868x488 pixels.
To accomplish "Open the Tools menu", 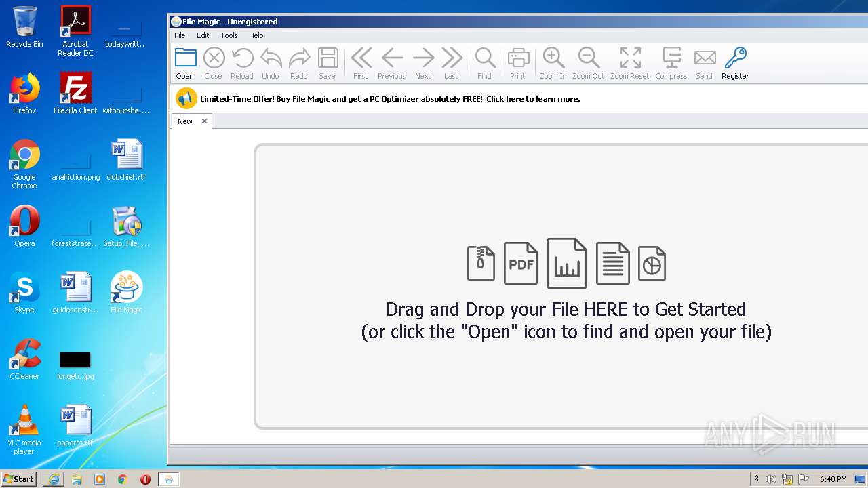I will (x=229, y=35).
